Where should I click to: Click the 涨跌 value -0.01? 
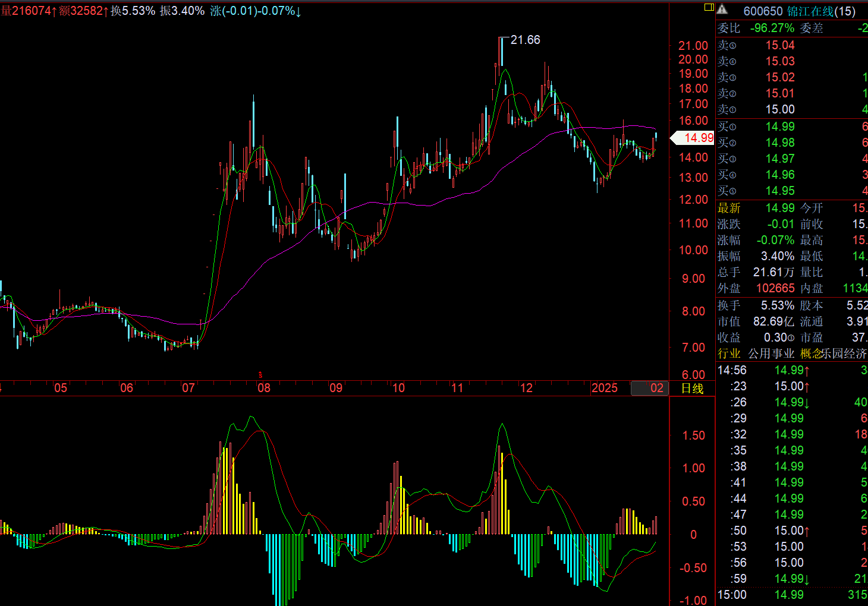coord(781,224)
